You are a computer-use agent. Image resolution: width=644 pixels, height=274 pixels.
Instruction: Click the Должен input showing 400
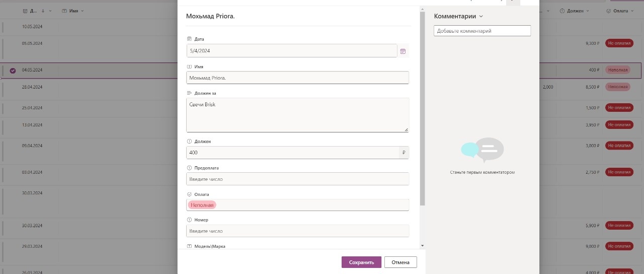tap(293, 153)
